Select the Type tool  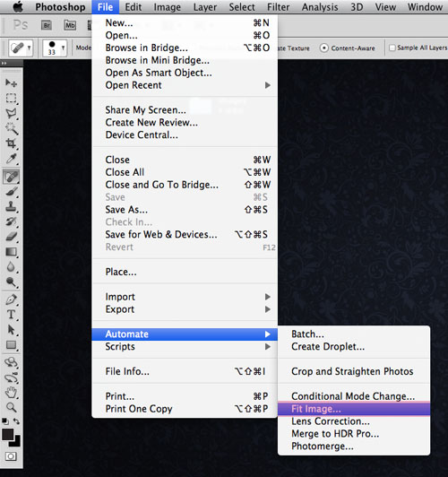(12, 315)
